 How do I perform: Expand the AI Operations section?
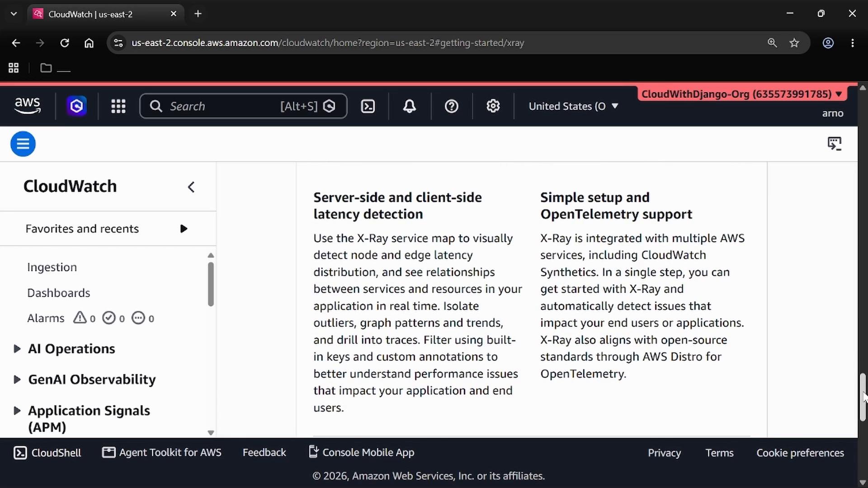click(x=17, y=349)
